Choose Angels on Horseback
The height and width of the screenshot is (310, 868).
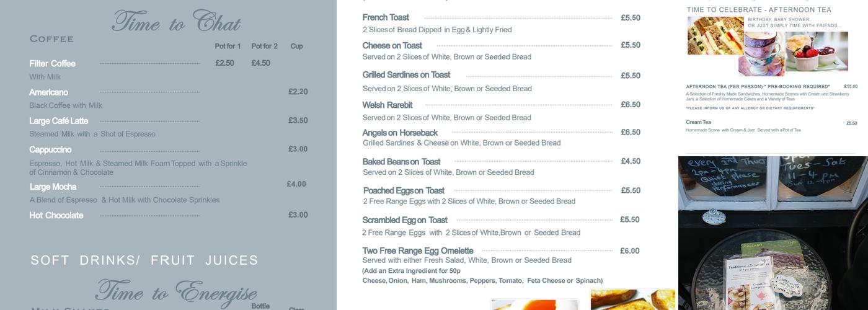[400, 133]
